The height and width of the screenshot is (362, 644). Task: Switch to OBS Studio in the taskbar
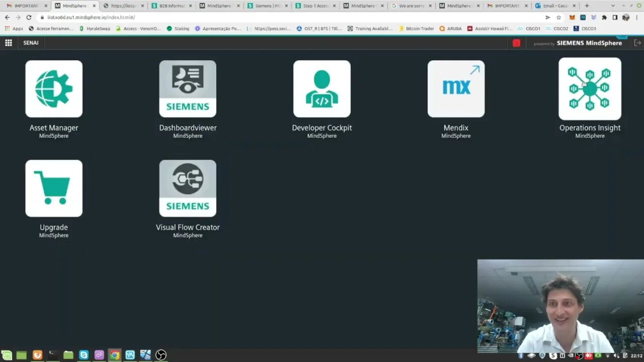pos(161,355)
